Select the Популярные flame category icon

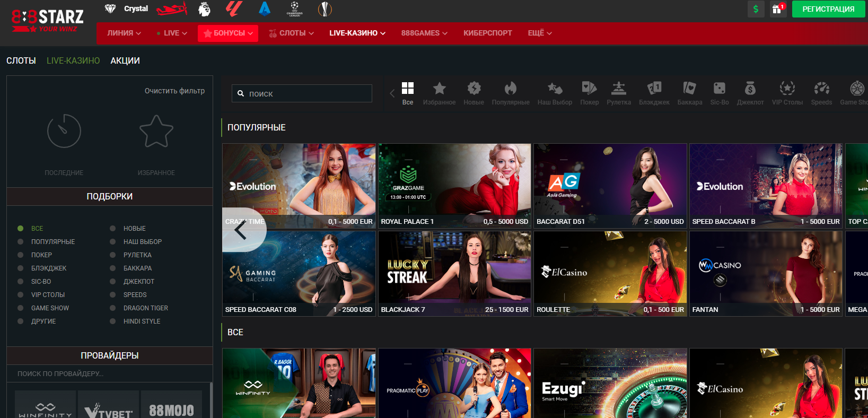coord(511,88)
